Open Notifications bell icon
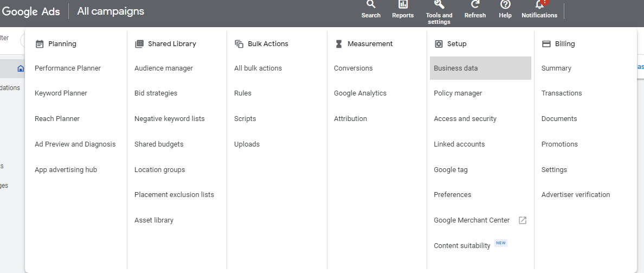Screen dimensions: 644x273 (539, 5)
